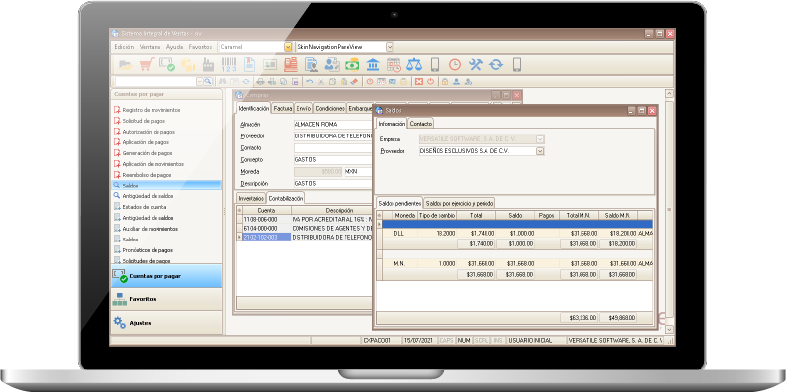Click the blue sync arrows icon
Viewport: 786px width, 392px height.
tap(496, 65)
